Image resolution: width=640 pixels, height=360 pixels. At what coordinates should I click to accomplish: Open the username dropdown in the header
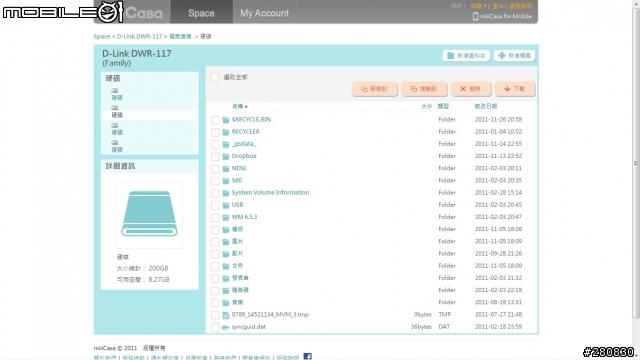(478, 6)
